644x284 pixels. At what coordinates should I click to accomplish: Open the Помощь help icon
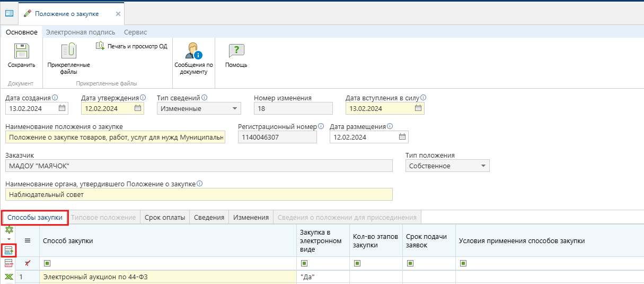(x=236, y=51)
